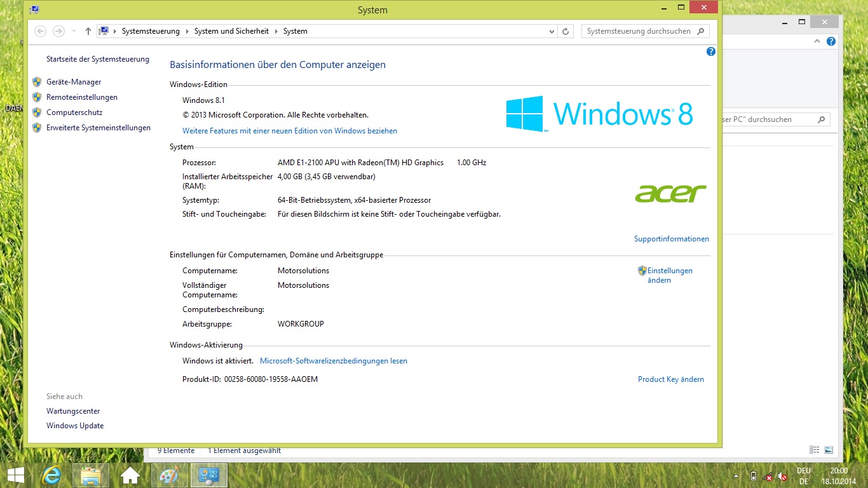Click the forward navigation arrow
868x488 pixels.
pyautogui.click(x=58, y=31)
